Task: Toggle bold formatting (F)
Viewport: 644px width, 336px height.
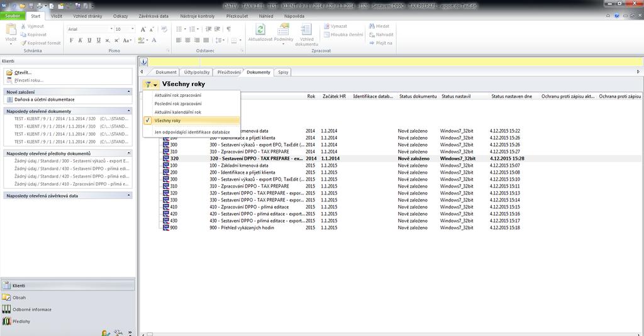Action: [x=72, y=40]
